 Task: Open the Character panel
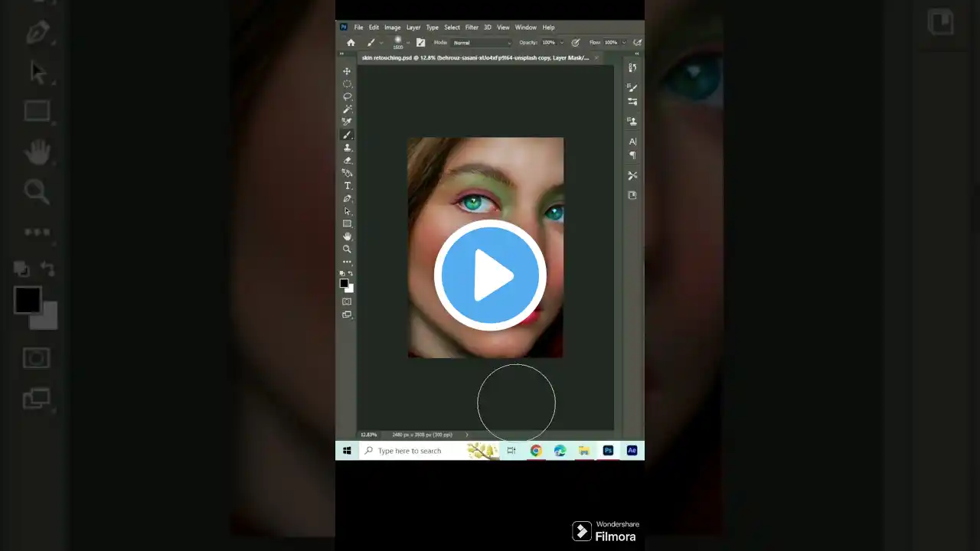pyautogui.click(x=632, y=141)
